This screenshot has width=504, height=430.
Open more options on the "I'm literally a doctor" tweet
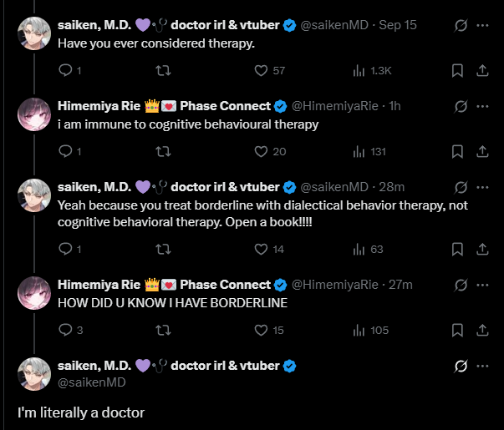[482, 366]
